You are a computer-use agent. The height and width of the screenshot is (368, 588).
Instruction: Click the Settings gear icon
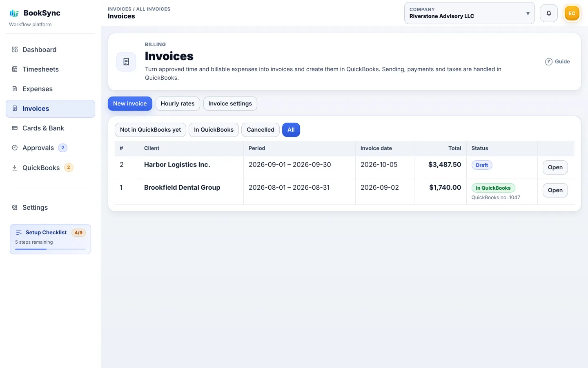point(15,207)
